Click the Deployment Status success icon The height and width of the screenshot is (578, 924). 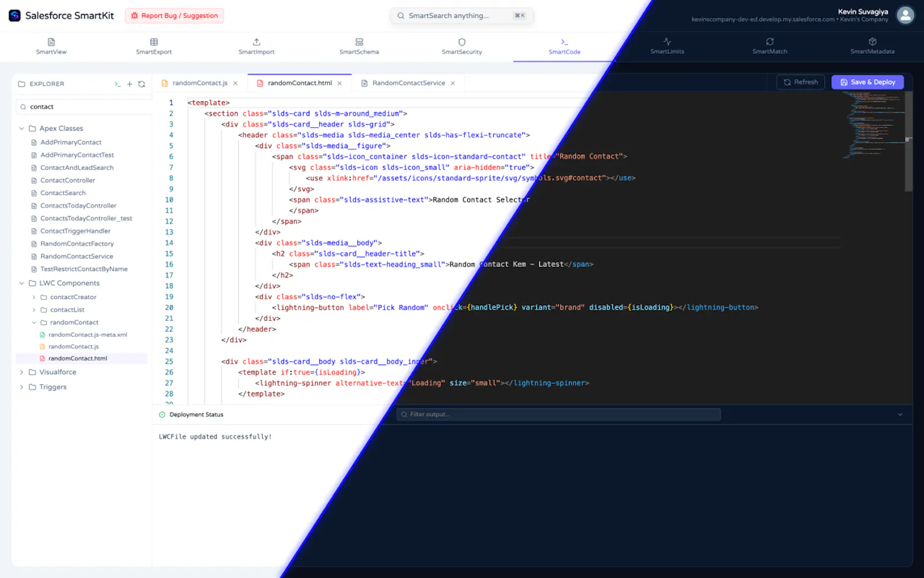click(162, 414)
